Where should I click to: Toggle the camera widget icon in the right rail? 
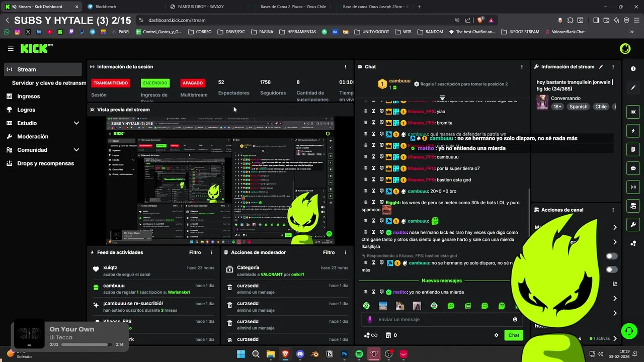coord(633,206)
